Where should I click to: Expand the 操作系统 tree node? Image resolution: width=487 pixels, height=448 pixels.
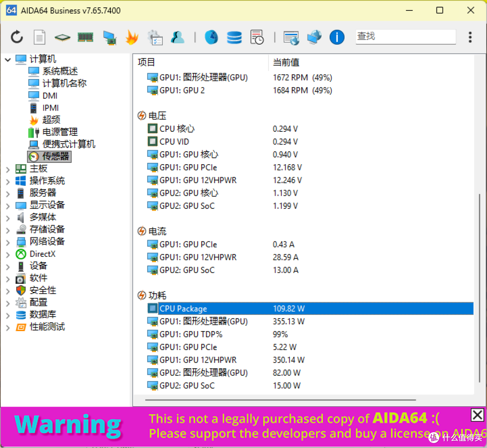point(8,181)
